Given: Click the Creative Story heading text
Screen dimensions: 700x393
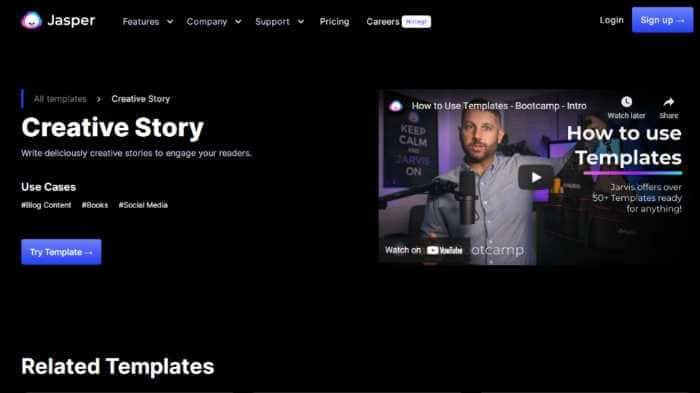Looking at the screenshot, I should tap(112, 128).
